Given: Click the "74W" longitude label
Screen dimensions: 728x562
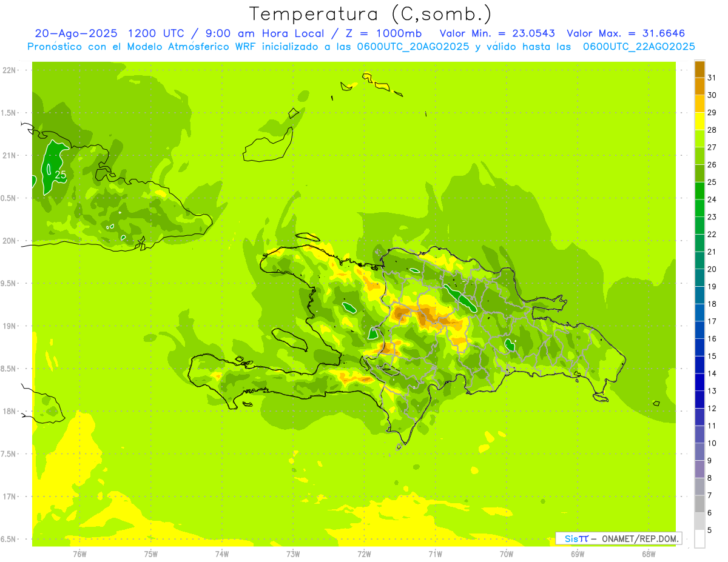Looking at the screenshot, I should pyautogui.click(x=221, y=555).
